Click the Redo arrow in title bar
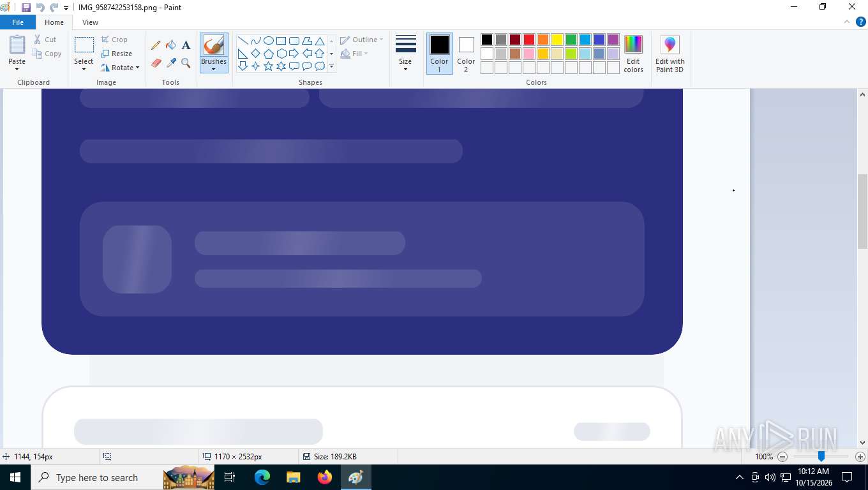This screenshot has width=868, height=490. pyautogui.click(x=54, y=8)
